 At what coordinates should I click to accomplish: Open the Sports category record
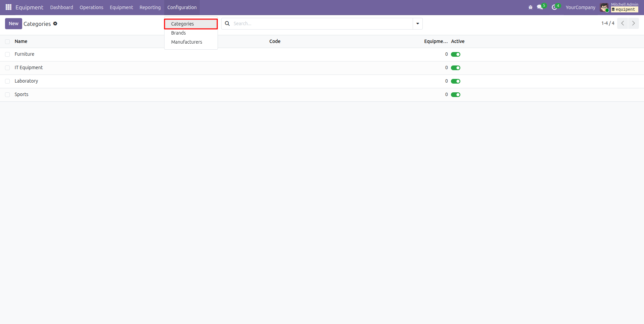coord(21,94)
